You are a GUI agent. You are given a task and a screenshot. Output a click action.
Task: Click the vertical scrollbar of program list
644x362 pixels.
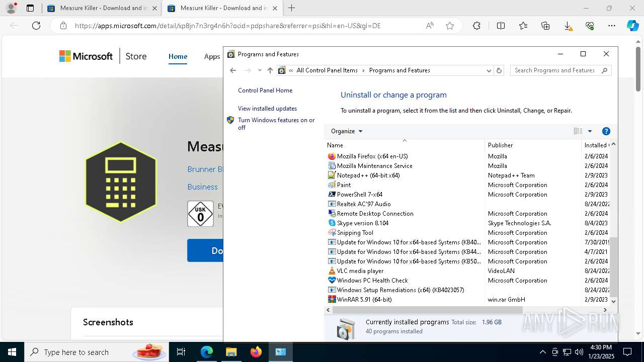point(613,266)
